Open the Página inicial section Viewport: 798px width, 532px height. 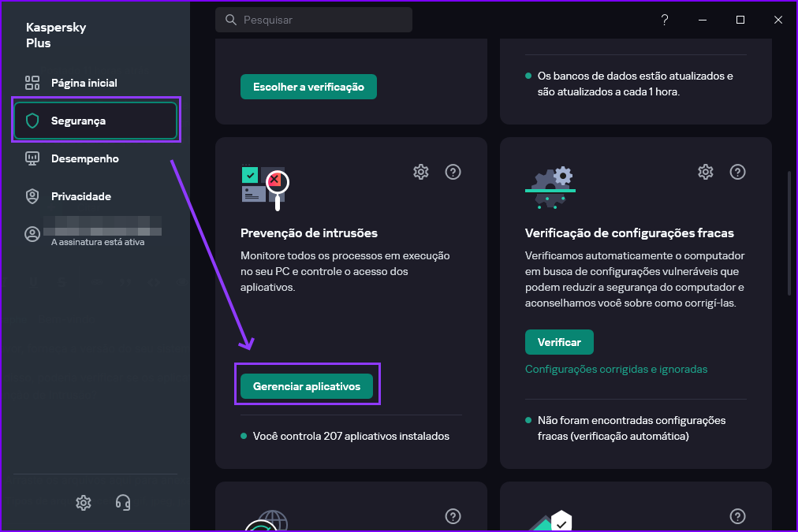tap(95, 83)
